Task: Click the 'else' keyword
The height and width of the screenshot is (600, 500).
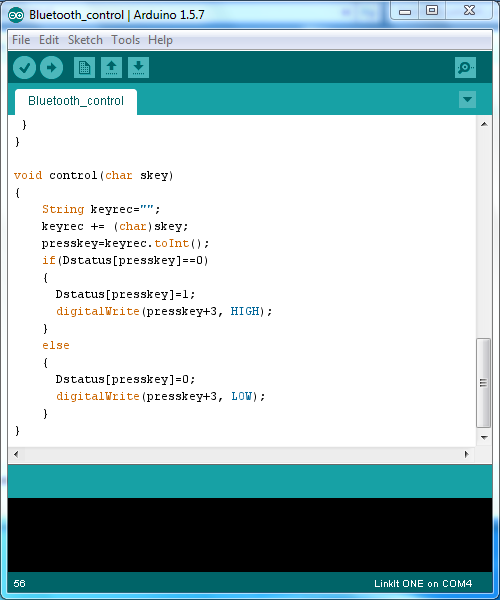Action: (56, 345)
